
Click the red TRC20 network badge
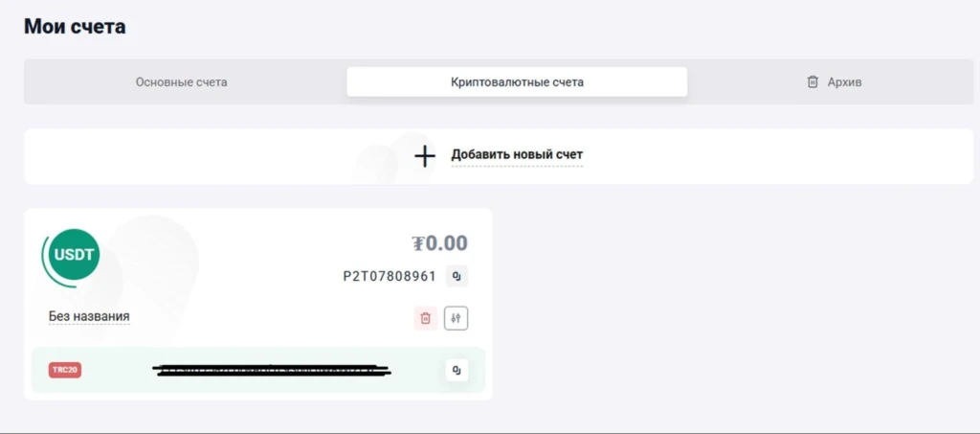tap(65, 370)
